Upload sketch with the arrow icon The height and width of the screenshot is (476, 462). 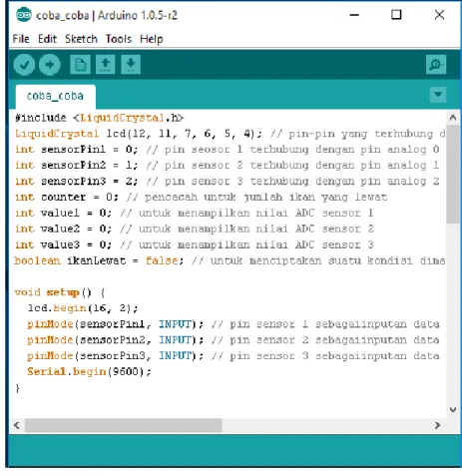point(50,65)
